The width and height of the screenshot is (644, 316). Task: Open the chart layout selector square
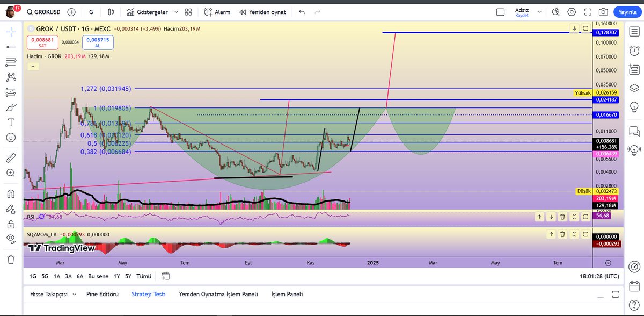coord(501,12)
